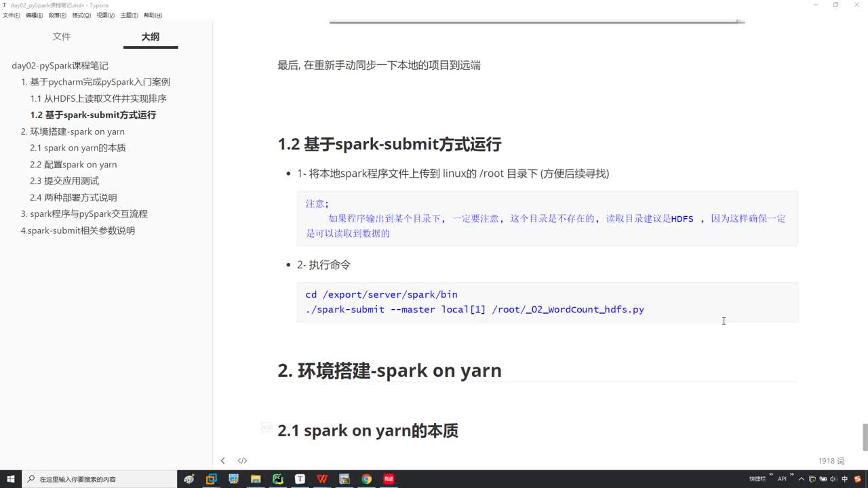Open the 主题(T) menu
The width and height of the screenshot is (868, 488).
[x=129, y=15]
